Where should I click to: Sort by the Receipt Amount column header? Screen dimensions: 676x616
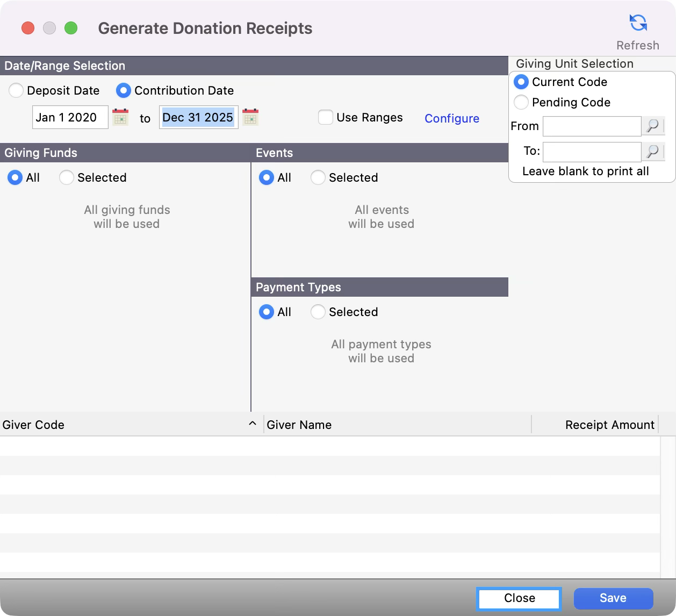[595, 425]
